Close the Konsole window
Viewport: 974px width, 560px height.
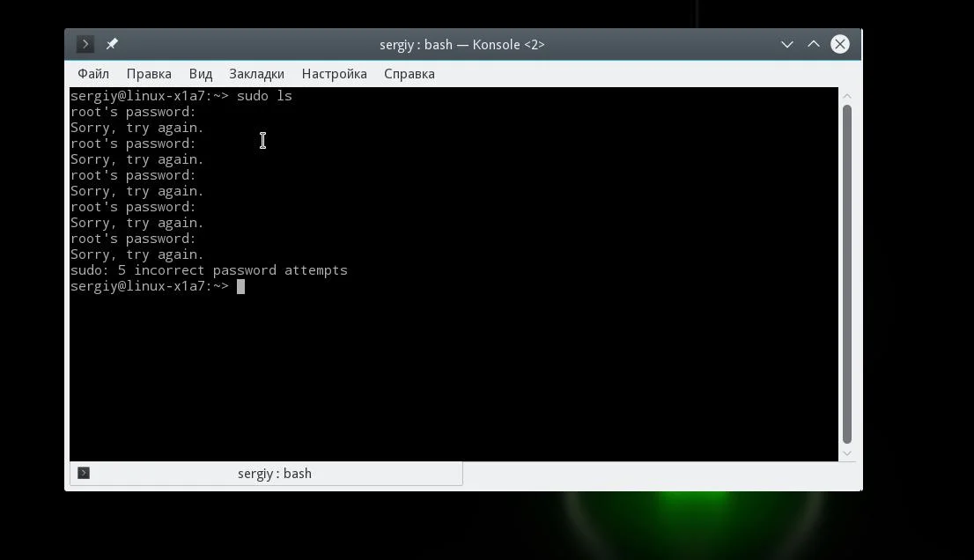[840, 44]
